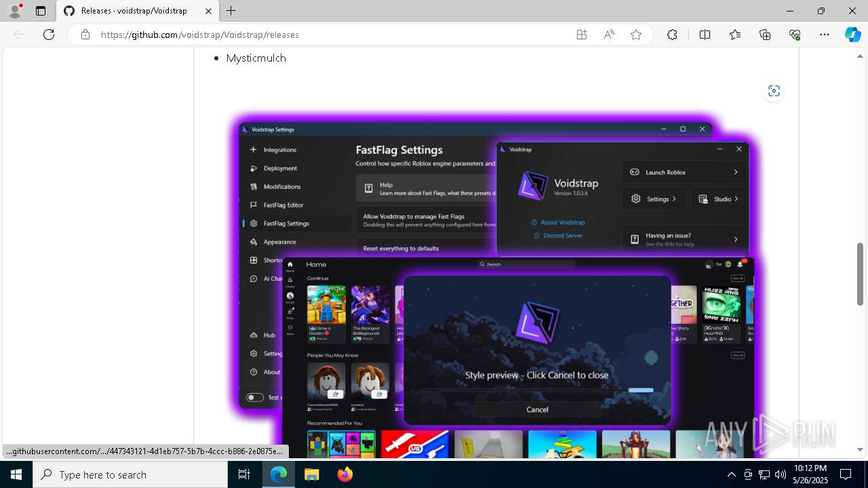
Task: Restore down the Edge browser window
Action: [x=821, y=11]
